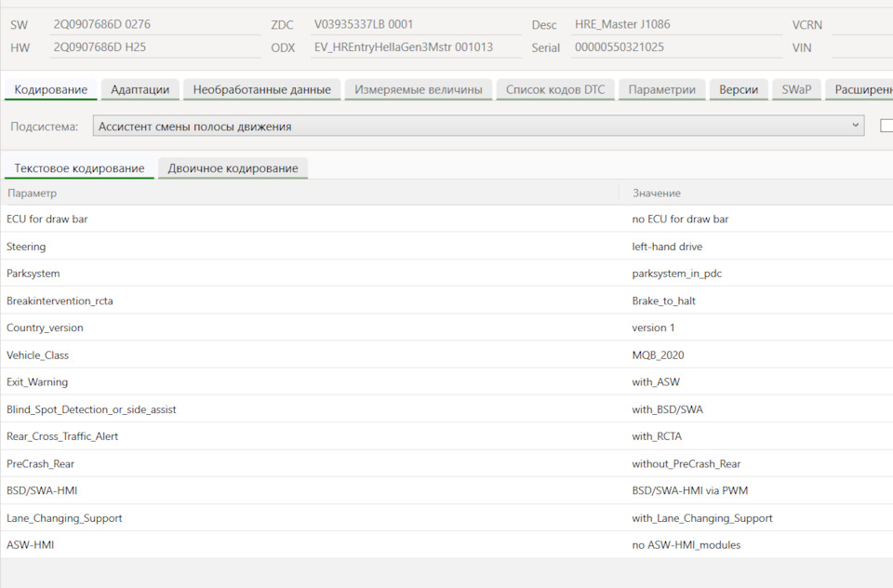Open the Адаптации tab
The height and width of the screenshot is (588, 893).
[x=140, y=89]
